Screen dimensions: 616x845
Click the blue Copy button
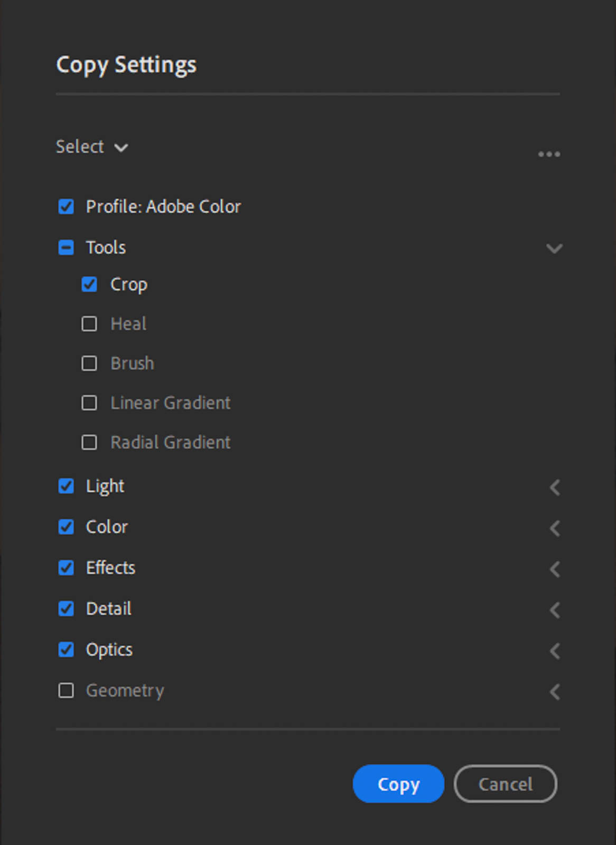coord(398,784)
